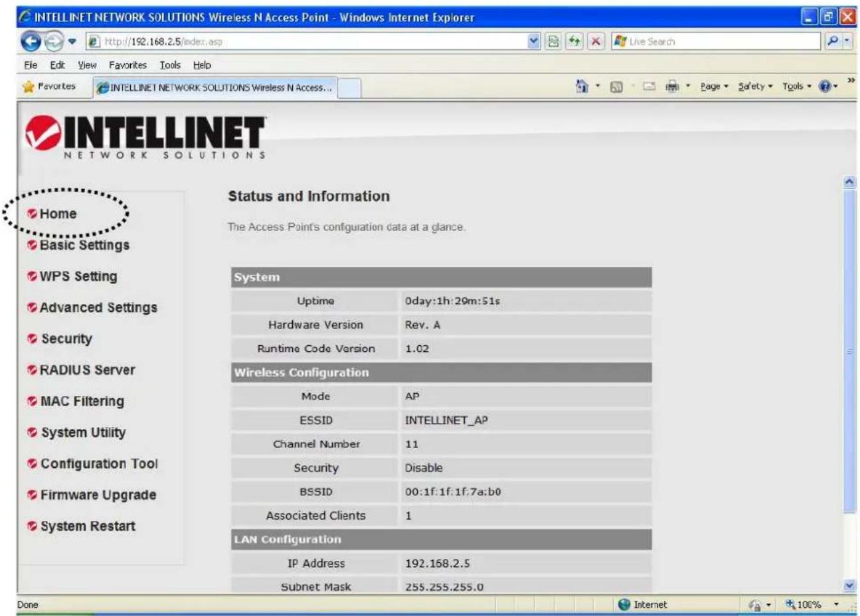Image resolution: width=860 pixels, height=616 pixels.
Task: Open the Help menu
Action: pos(202,65)
